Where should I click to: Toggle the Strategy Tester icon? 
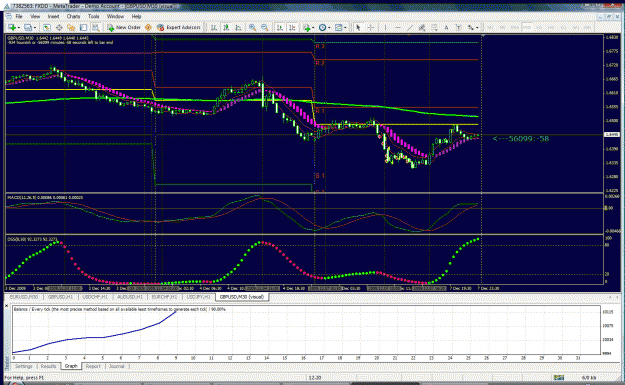coord(96,28)
